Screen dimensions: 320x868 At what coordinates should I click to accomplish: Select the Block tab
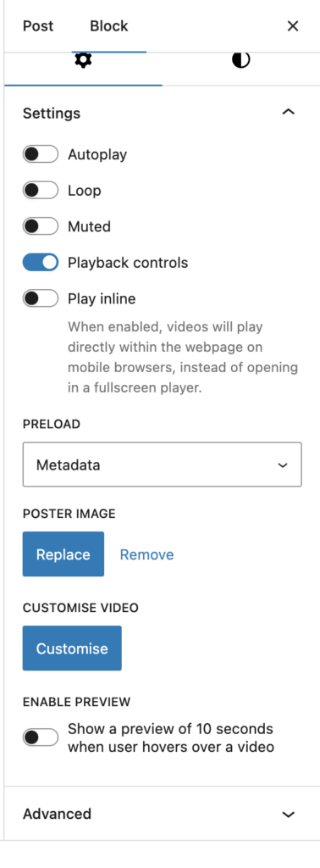click(x=109, y=26)
